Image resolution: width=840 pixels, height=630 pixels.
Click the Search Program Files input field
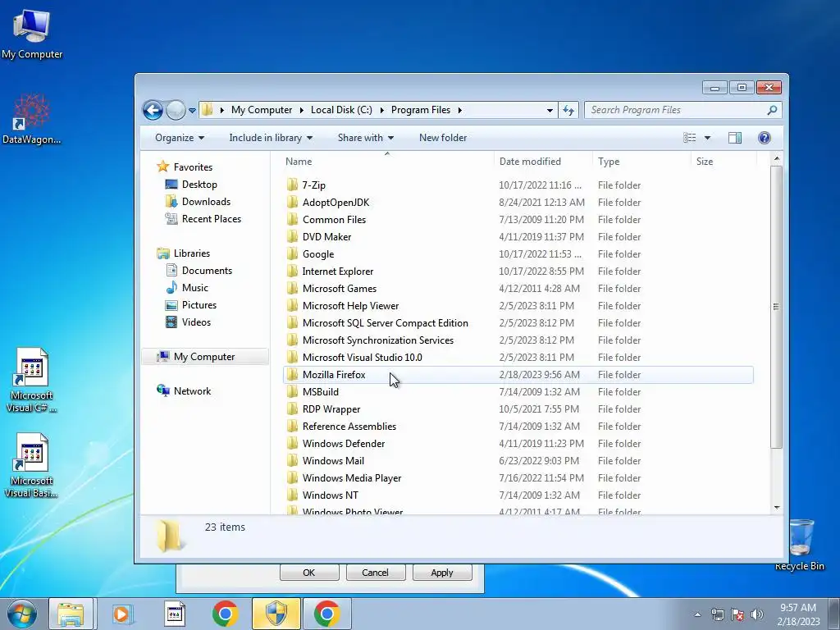675,110
